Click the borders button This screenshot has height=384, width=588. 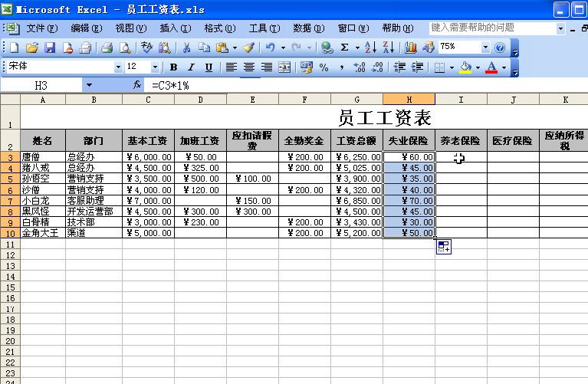coord(439,67)
